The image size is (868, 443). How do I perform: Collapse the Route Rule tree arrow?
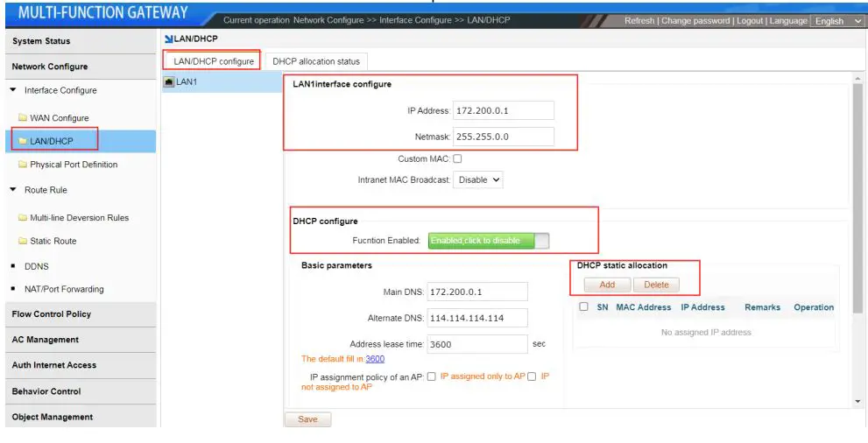(x=13, y=189)
